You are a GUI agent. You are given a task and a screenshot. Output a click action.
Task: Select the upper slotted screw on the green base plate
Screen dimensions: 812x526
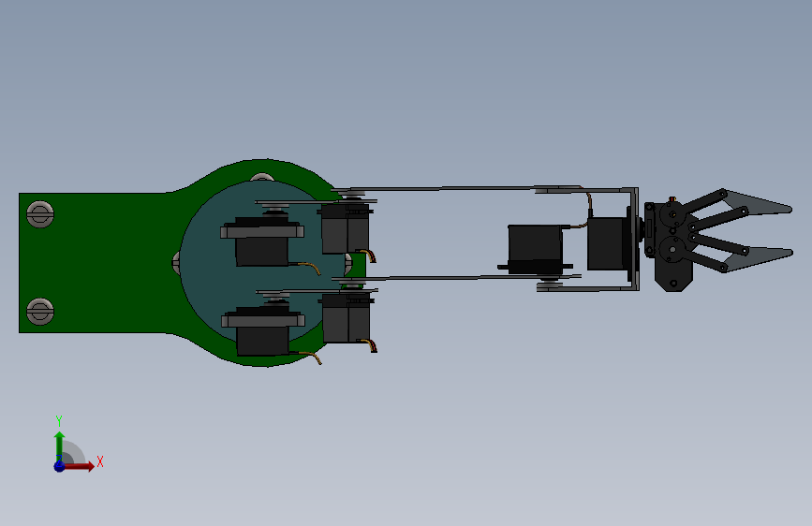40,213
